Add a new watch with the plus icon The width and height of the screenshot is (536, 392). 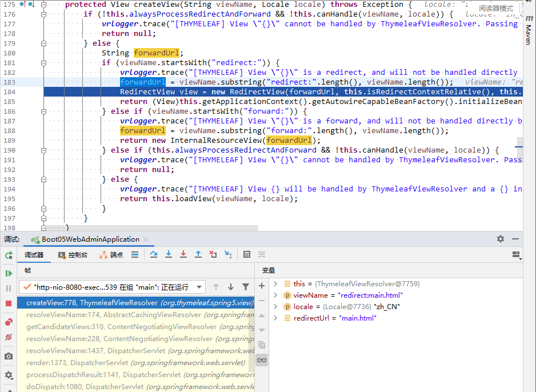tap(262, 286)
